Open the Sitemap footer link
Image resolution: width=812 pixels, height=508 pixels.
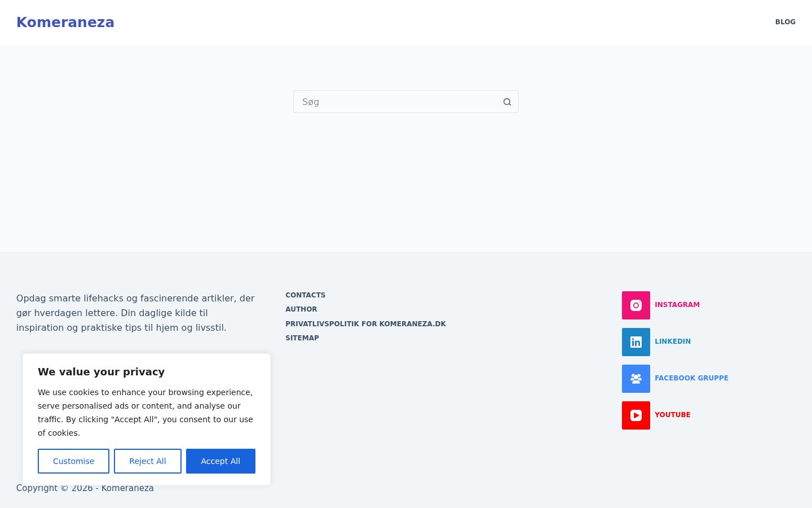tap(302, 338)
